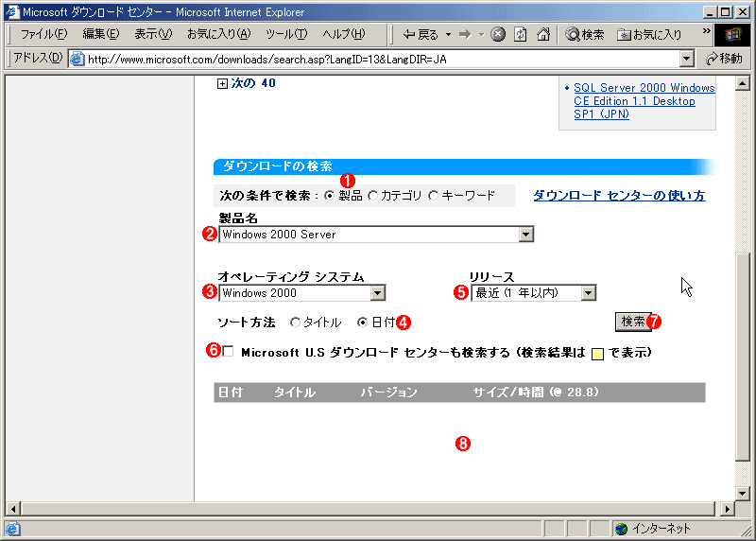
Task: Click the ダウンロードの検索 section heading
Action: 277,166
